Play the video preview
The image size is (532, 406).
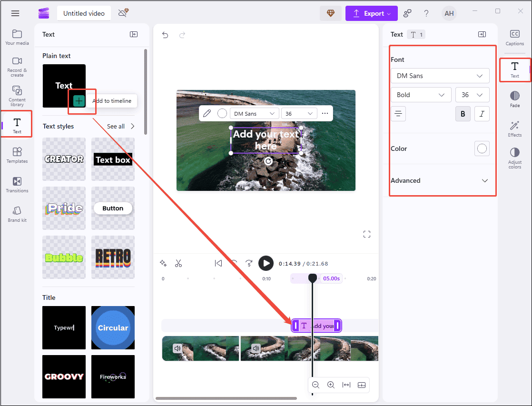(266, 263)
